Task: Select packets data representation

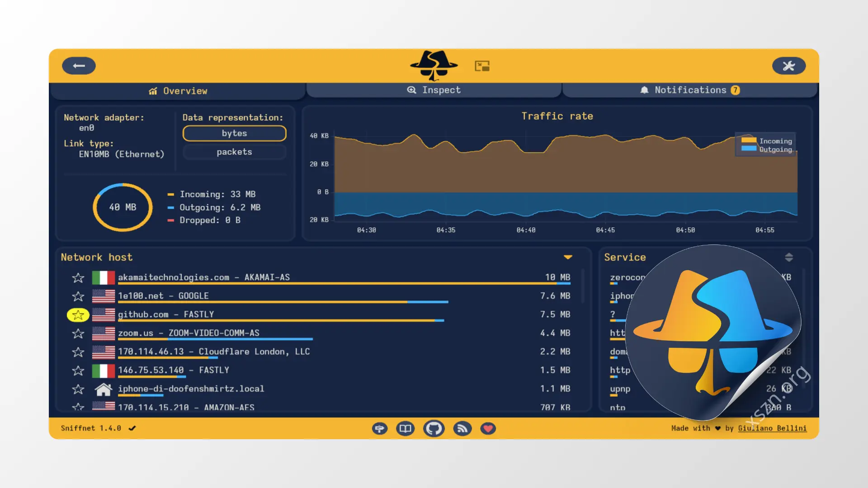Action: pyautogui.click(x=234, y=152)
